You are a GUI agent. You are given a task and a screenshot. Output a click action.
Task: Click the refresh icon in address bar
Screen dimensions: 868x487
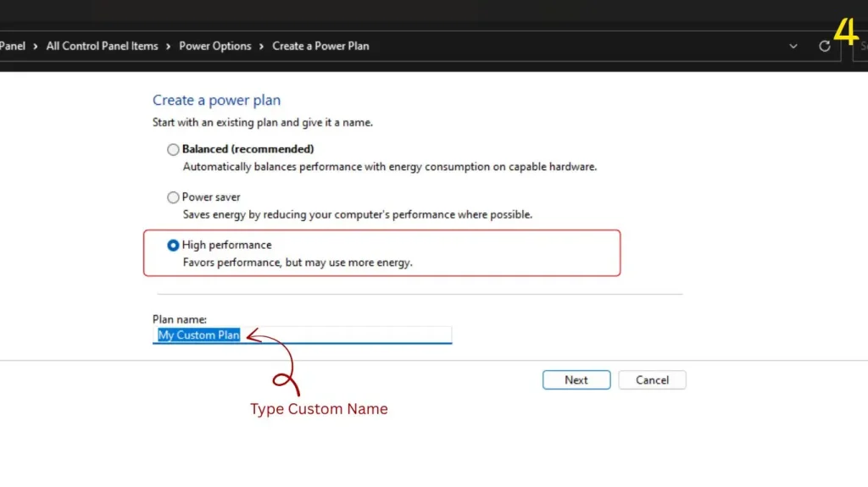tap(824, 47)
